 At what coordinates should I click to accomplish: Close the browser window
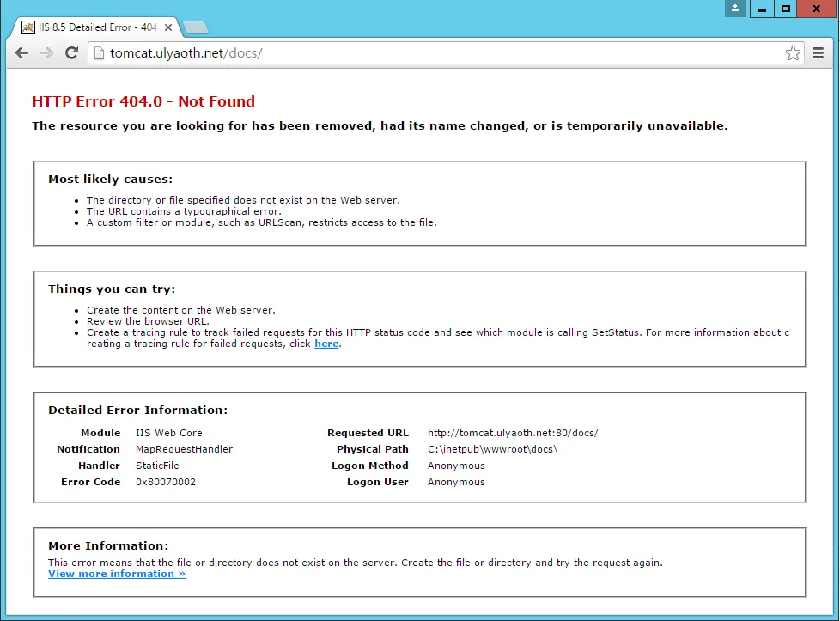point(815,9)
